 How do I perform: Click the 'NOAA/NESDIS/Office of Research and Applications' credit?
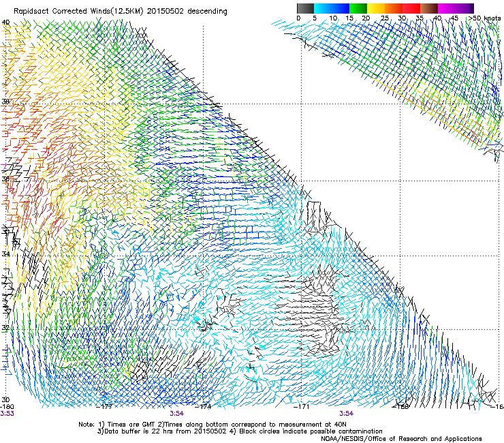(x=401, y=439)
